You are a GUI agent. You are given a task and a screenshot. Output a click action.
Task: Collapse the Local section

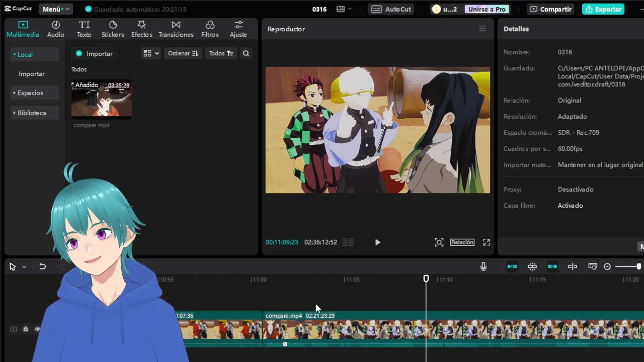point(34,54)
